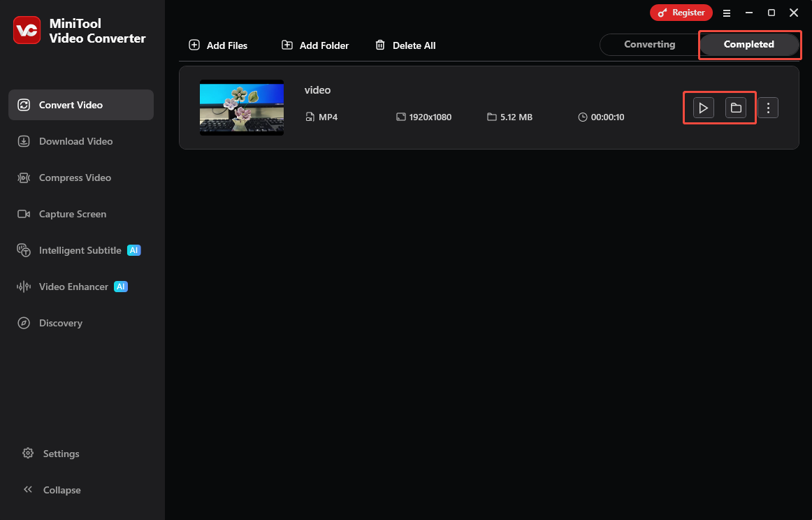Switch to the Converting tab
This screenshot has width=812, height=520.
click(649, 45)
